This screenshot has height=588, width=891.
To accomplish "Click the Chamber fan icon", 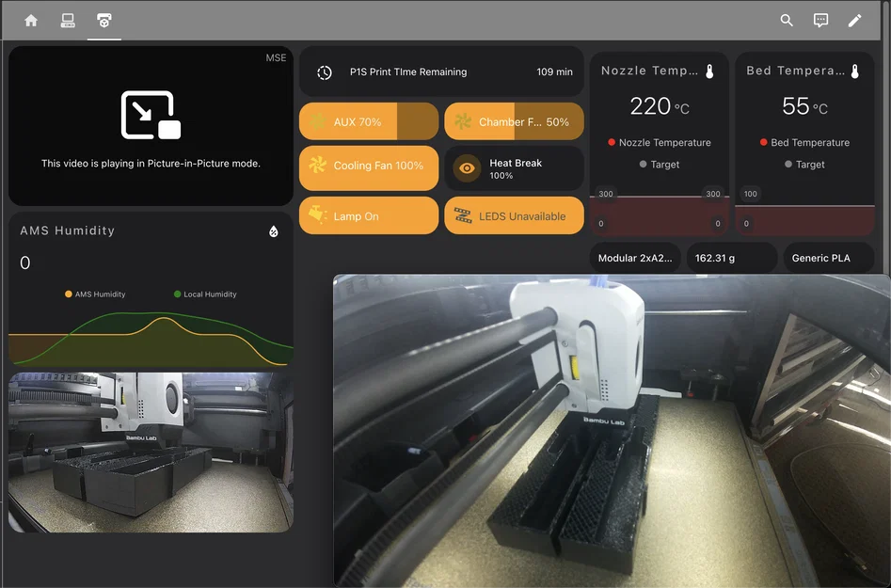I will [463, 121].
